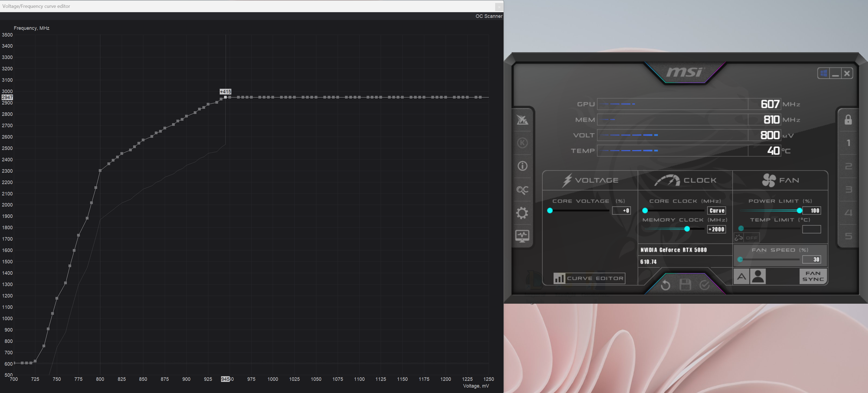
Task: Click the Voltage/Frequency curve editor title bar
Action: pos(248,6)
